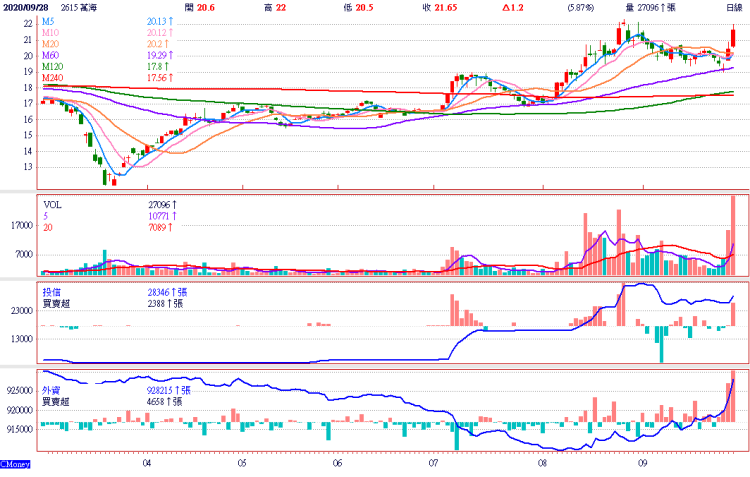Click the M240 moving average legend label

(x=53, y=78)
